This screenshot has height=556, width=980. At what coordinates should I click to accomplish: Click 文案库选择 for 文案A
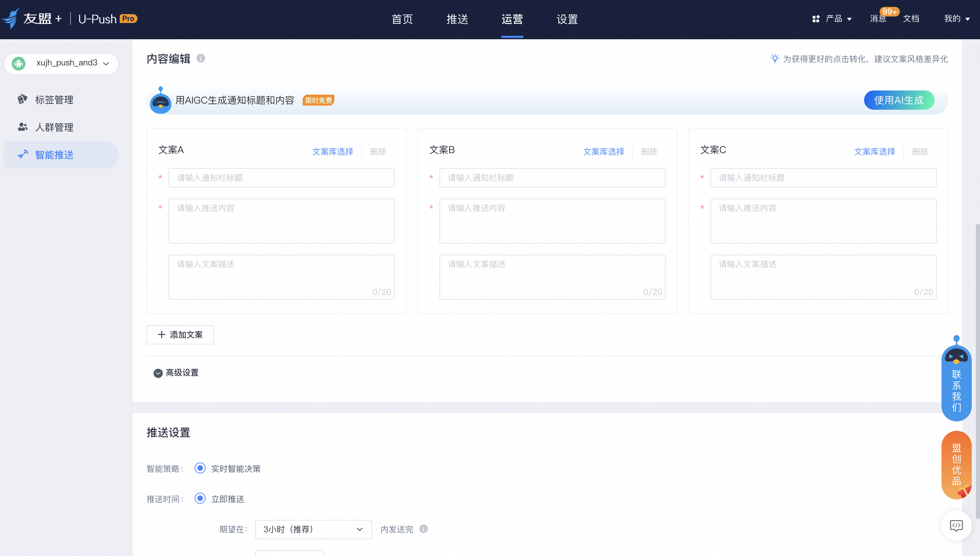click(x=333, y=152)
